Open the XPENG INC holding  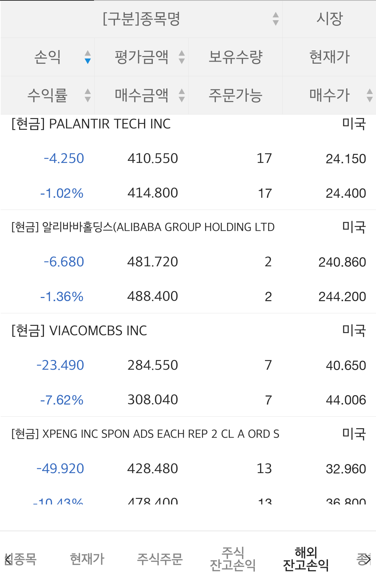coord(145,434)
